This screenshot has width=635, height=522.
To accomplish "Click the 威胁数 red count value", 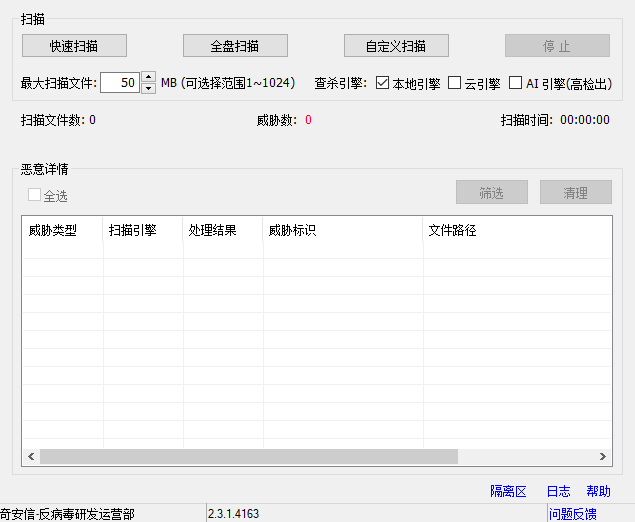I will click(308, 120).
